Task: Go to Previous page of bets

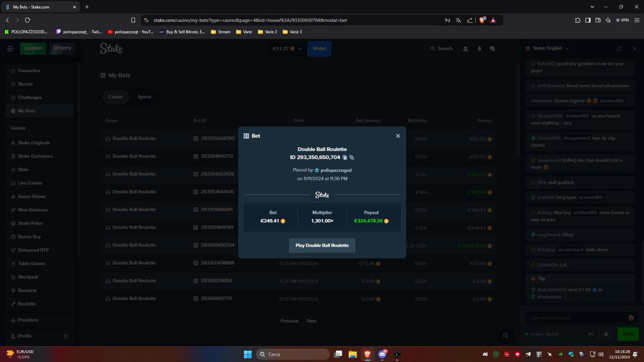Action: 289,321
